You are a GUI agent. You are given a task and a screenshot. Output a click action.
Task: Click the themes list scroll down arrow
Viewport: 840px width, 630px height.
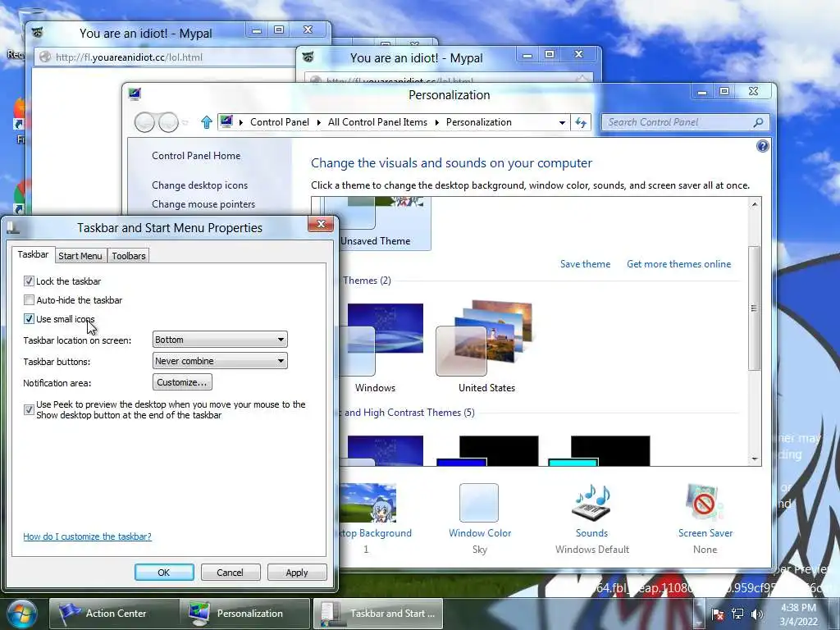point(755,459)
